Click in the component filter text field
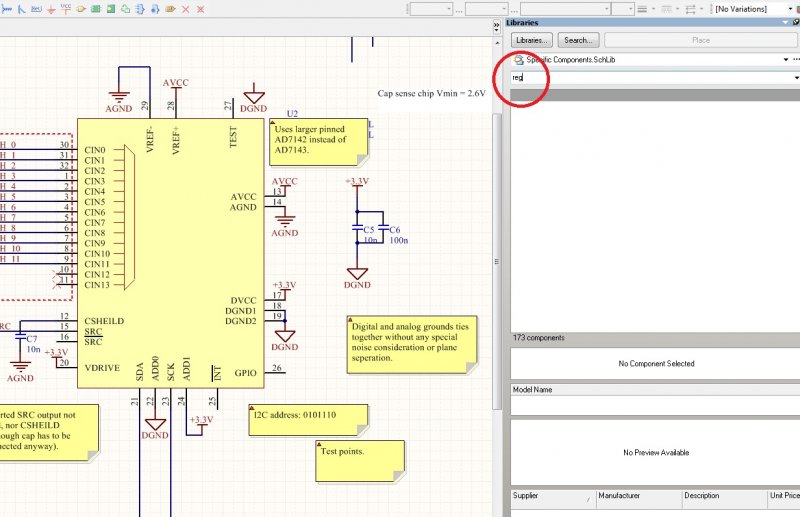Image resolution: width=800 pixels, height=517 pixels. (x=650, y=77)
